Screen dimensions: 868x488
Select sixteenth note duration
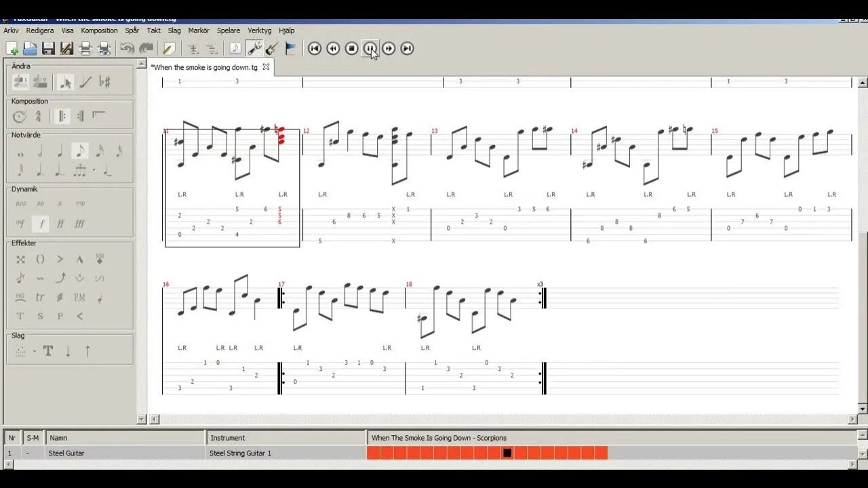pos(99,151)
